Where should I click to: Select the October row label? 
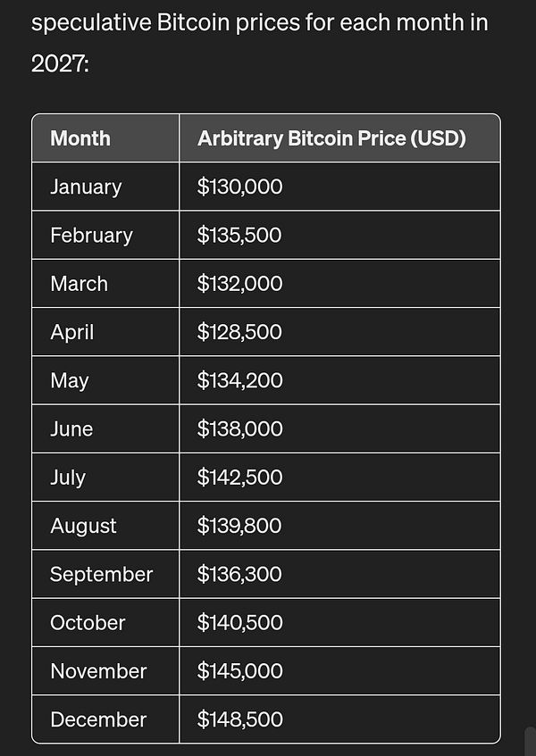tap(88, 622)
